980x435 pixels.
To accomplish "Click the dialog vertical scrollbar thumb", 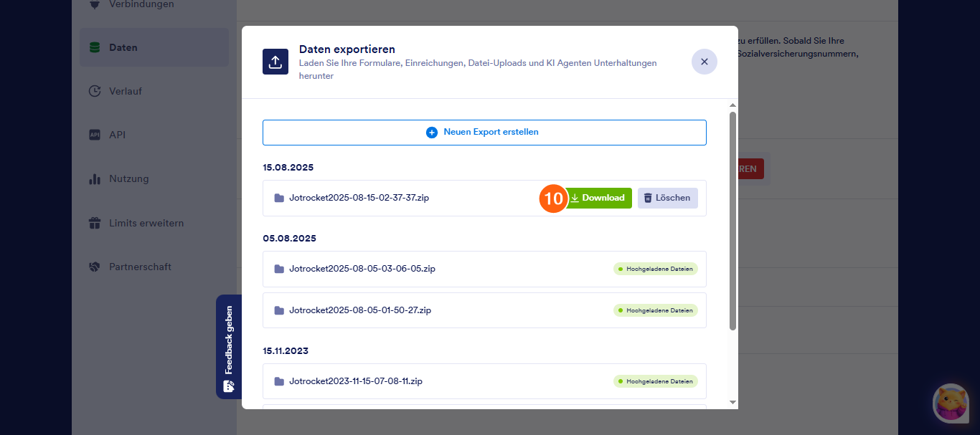I will 732,221.
